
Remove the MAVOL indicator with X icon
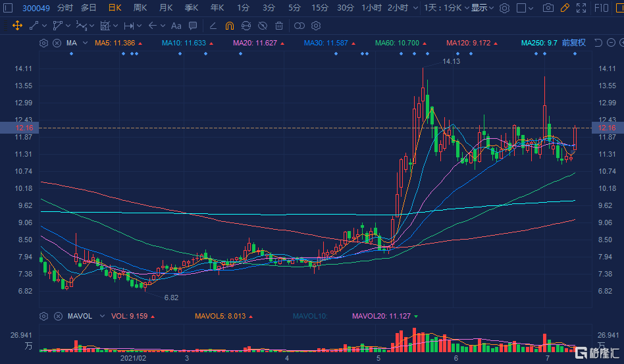pos(57,316)
